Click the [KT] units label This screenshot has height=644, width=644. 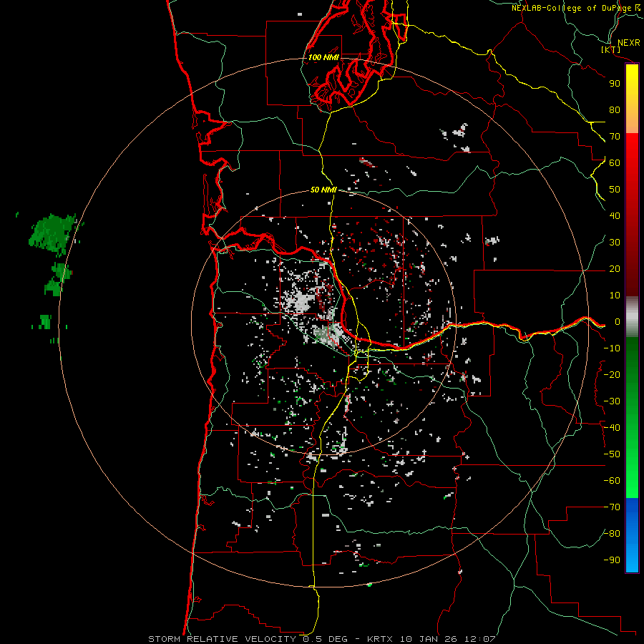click(x=611, y=49)
